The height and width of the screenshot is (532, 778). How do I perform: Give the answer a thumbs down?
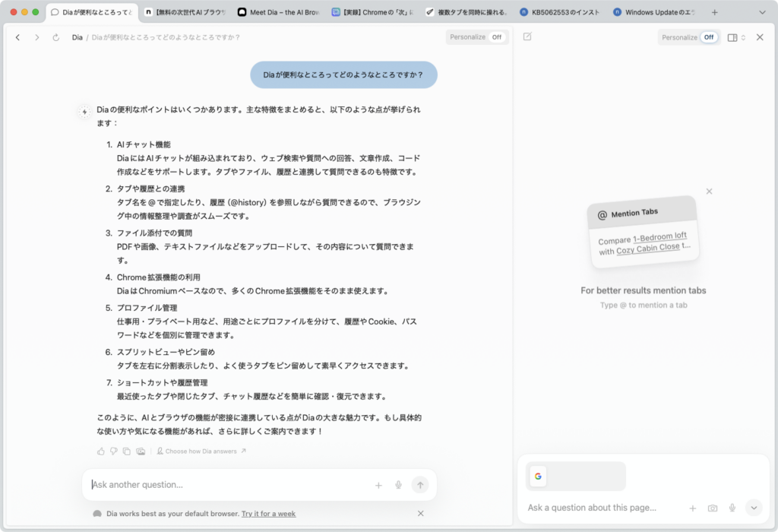point(114,451)
